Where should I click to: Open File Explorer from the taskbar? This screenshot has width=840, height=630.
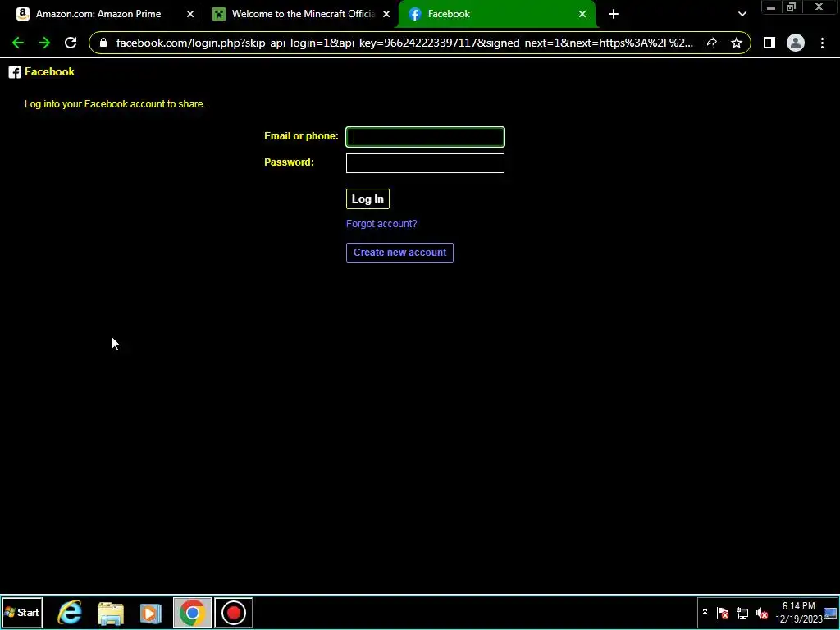click(x=111, y=613)
